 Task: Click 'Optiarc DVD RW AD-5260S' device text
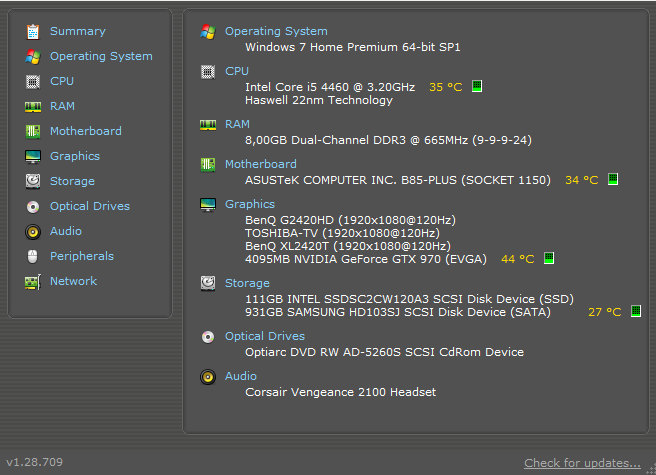tap(384, 352)
